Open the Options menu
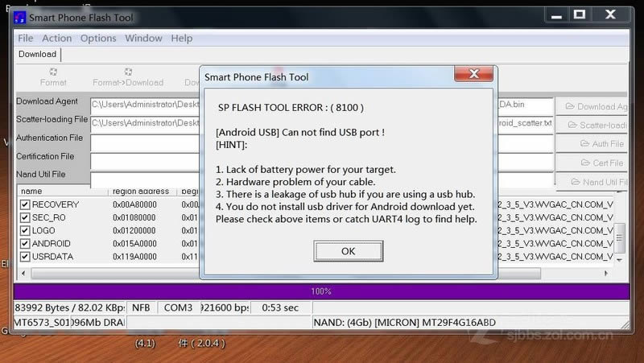The height and width of the screenshot is (363, 644). click(x=97, y=38)
